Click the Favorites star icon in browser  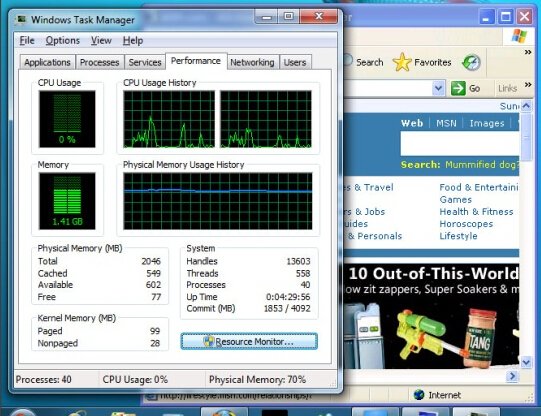click(x=402, y=62)
